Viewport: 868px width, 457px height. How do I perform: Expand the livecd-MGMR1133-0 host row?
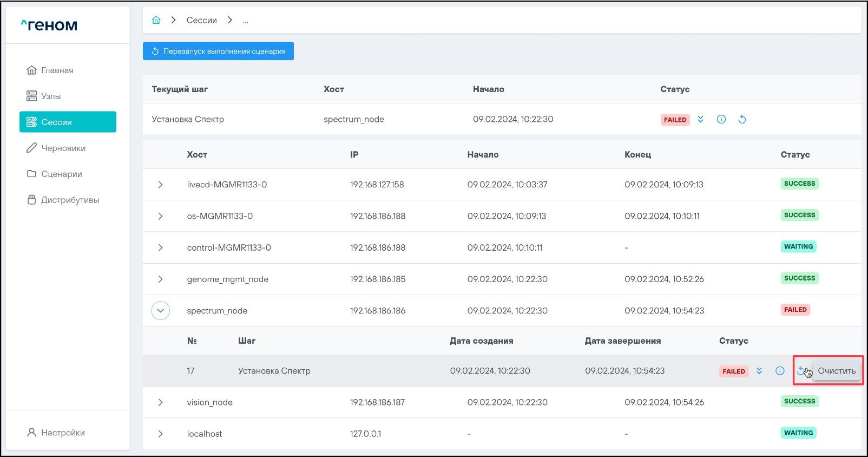click(x=161, y=185)
